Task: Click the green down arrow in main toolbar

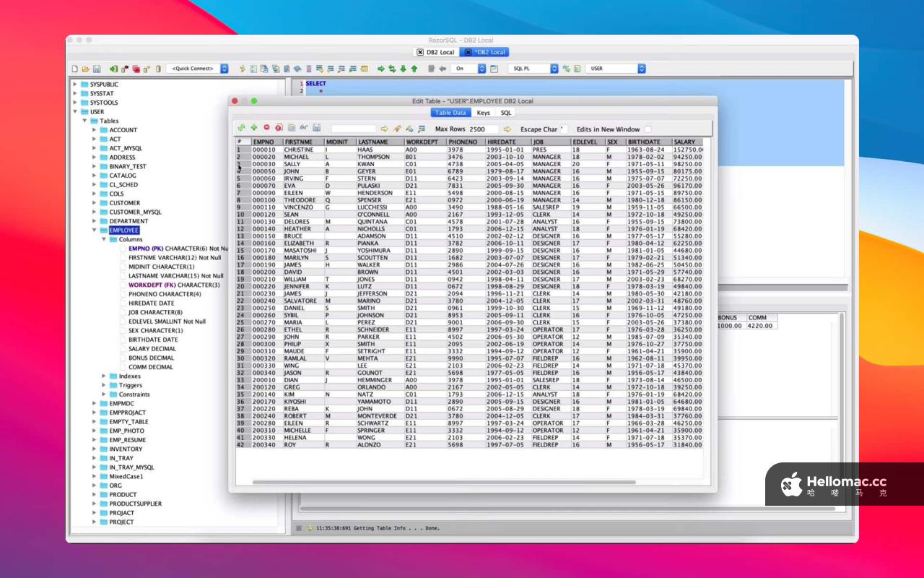Action: (403, 69)
